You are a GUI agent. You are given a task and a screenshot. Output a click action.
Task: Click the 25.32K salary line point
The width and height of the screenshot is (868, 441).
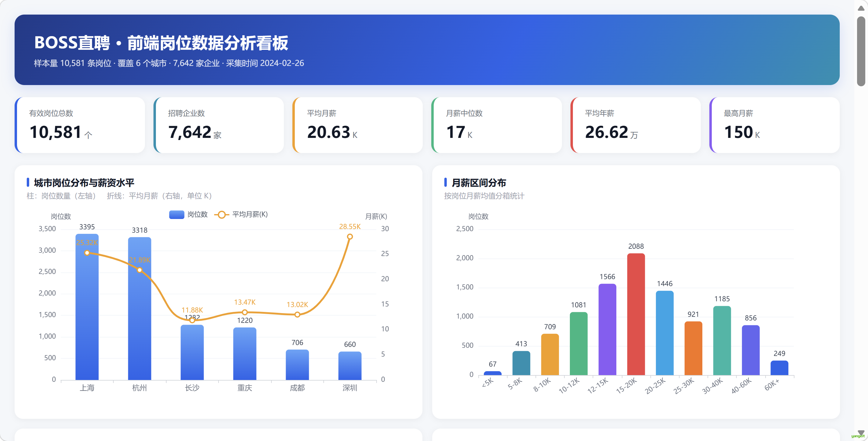point(87,253)
